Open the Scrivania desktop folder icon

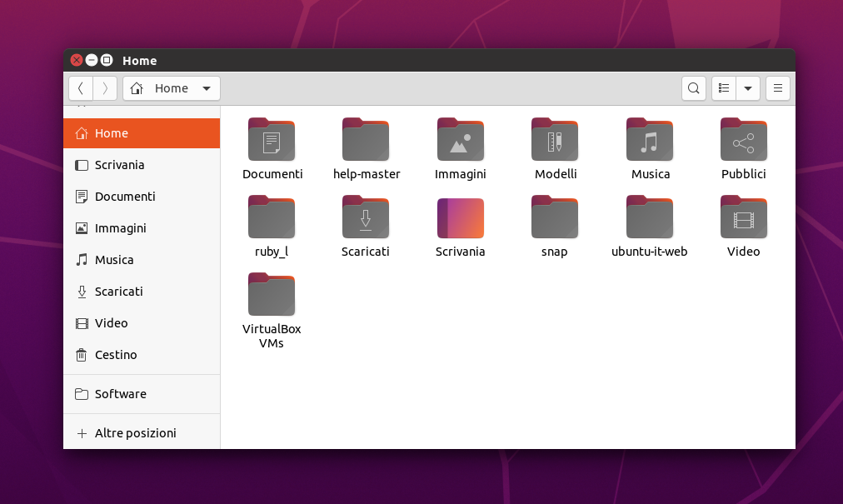460,217
